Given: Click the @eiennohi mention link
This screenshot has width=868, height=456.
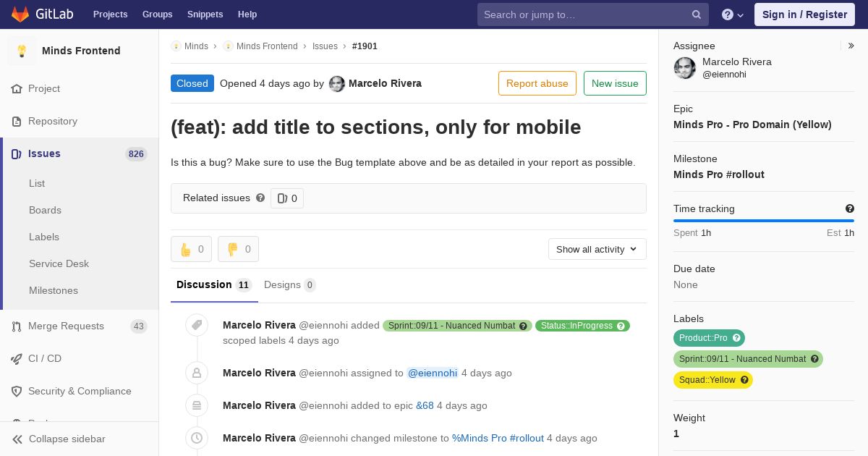Looking at the screenshot, I should click(433, 373).
